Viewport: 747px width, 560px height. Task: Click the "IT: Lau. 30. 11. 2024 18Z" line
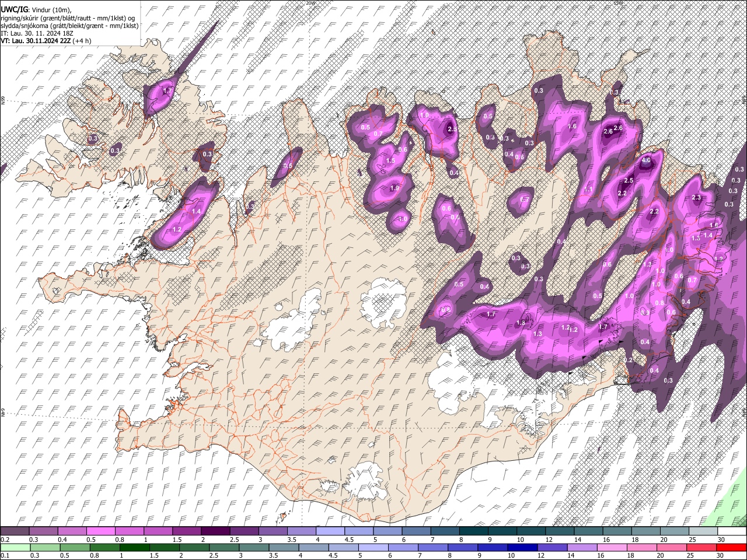click(37, 34)
